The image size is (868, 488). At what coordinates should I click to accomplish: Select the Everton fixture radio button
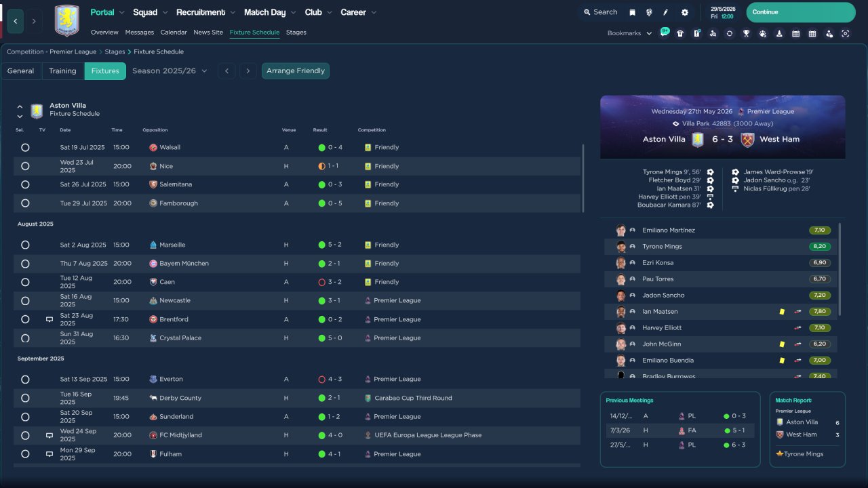pyautogui.click(x=25, y=380)
